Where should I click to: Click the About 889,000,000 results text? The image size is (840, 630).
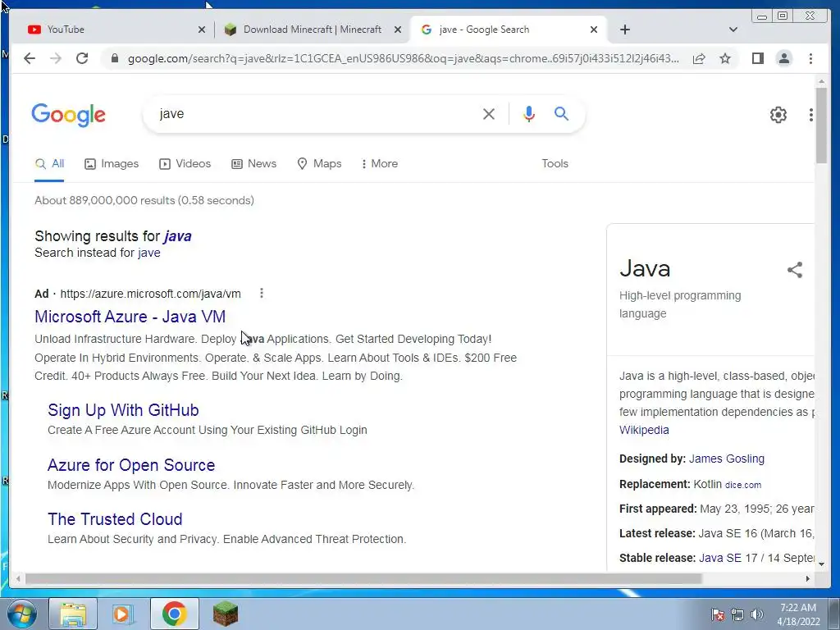click(x=144, y=200)
